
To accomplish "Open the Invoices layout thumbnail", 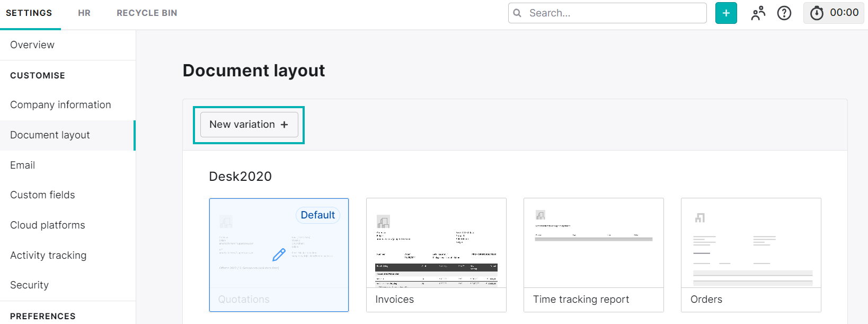I will point(436,244).
